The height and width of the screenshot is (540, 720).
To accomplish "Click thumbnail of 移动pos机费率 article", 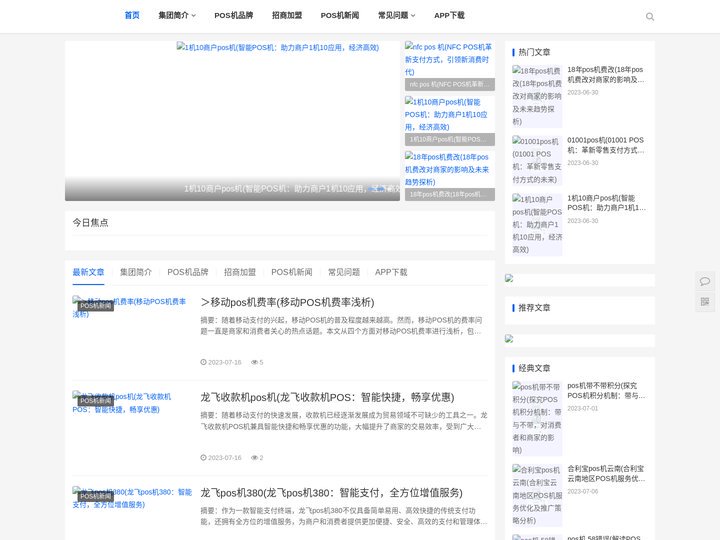I will pyautogui.click(x=132, y=308).
